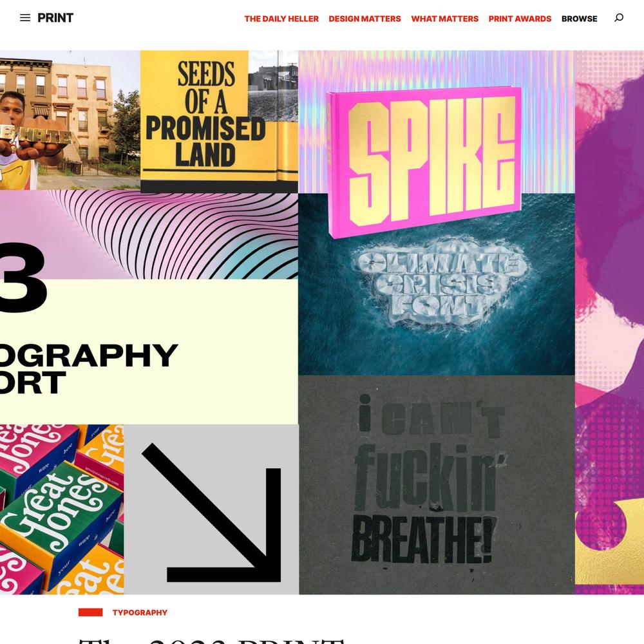
Task: Click the purple silhouette artwork
Action: tap(609, 323)
